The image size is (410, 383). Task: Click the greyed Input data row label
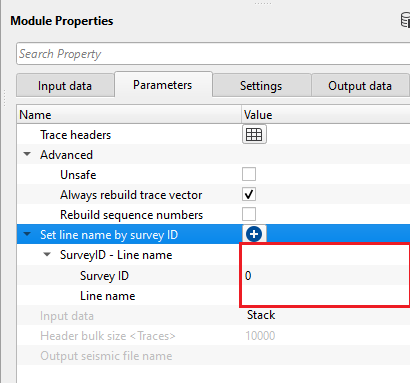tap(67, 316)
